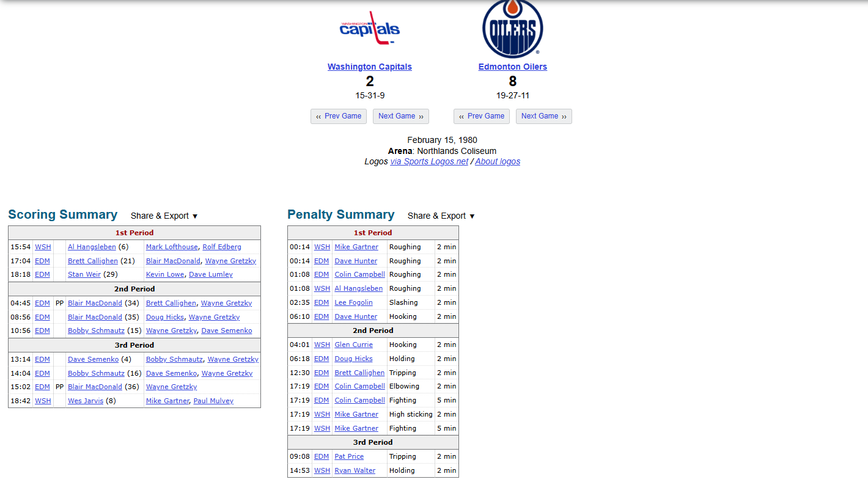
Task: Open Colin Campbell in the Roughing penalty row
Action: click(x=360, y=274)
